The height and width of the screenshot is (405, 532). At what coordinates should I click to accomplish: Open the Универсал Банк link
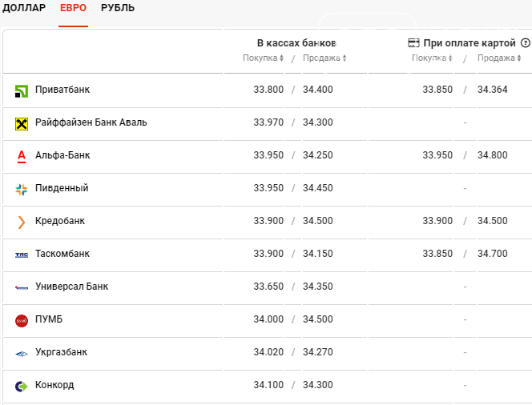point(72,287)
